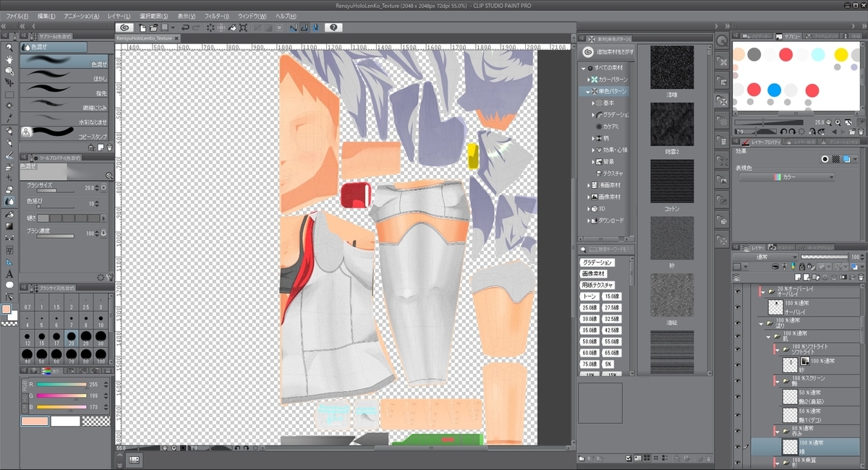Click the Redo arrow in command bar
The image size is (868, 470).
[197, 27]
